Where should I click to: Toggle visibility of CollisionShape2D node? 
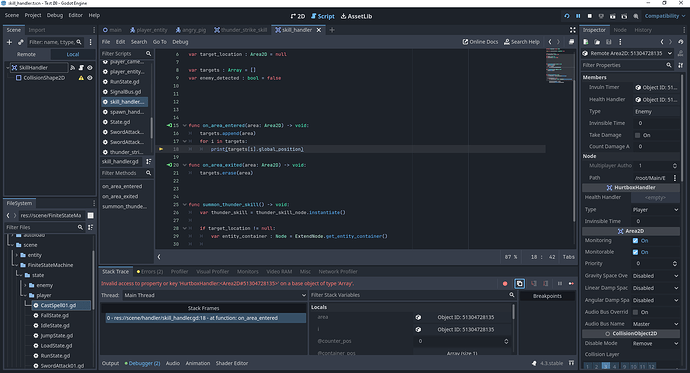click(90, 78)
